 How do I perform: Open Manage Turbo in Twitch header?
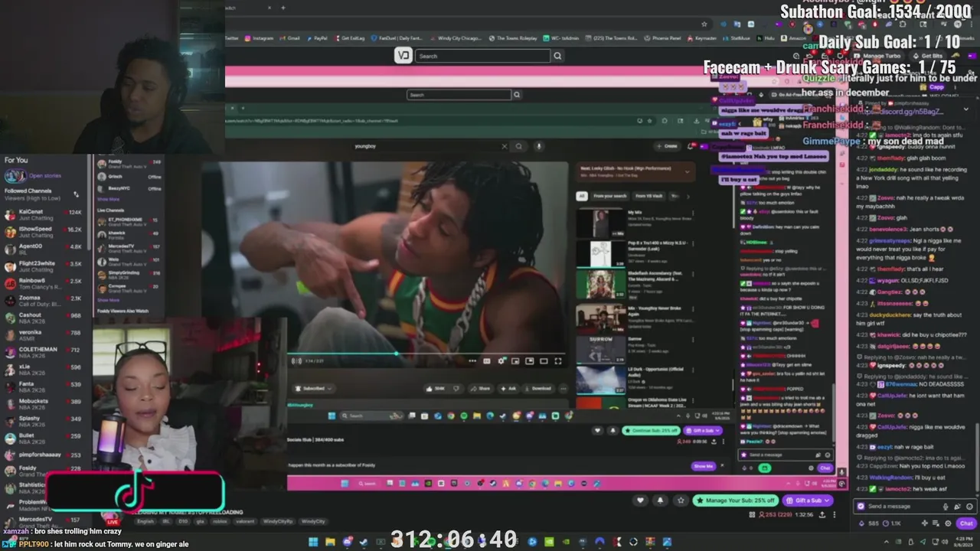coord(877,56)
